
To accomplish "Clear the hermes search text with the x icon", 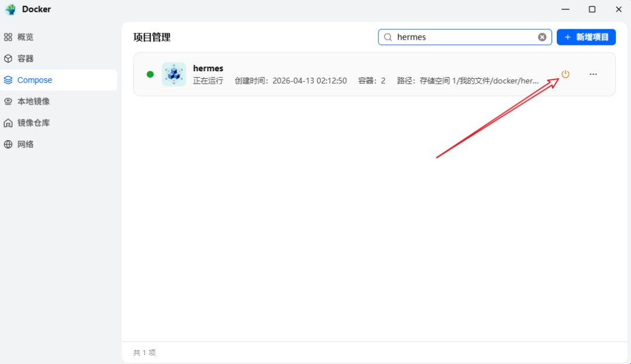I will pyautogui.click(x=542, y=37).
